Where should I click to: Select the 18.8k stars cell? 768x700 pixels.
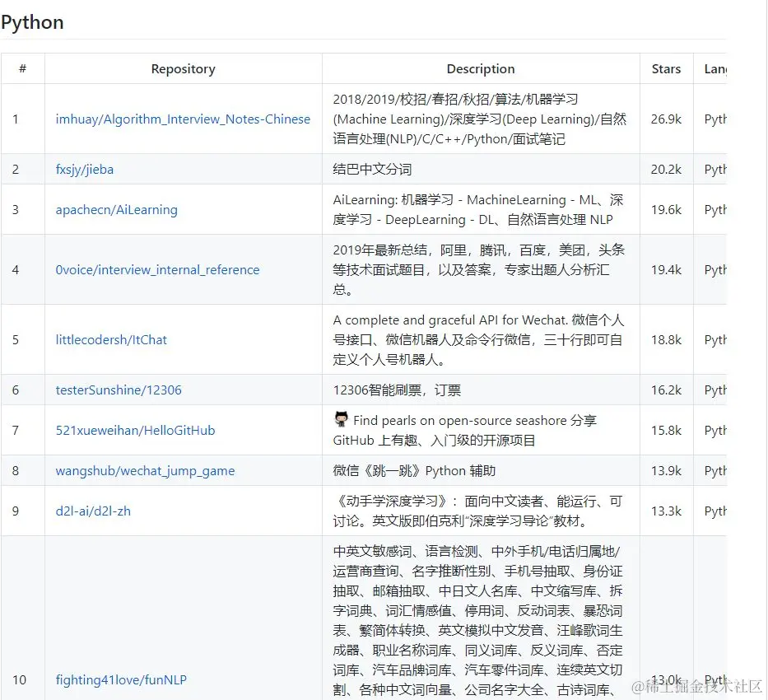pos(666,340)
